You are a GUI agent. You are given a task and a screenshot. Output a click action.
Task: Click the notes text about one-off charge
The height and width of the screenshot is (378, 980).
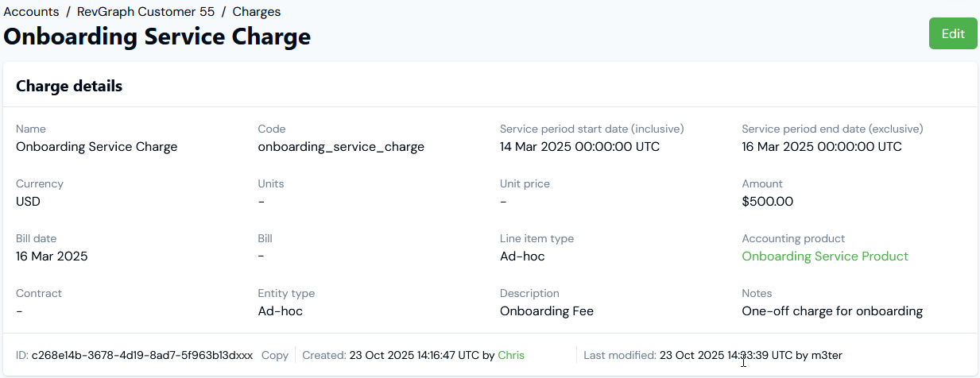pyautogui.click(x=832, y=311)
